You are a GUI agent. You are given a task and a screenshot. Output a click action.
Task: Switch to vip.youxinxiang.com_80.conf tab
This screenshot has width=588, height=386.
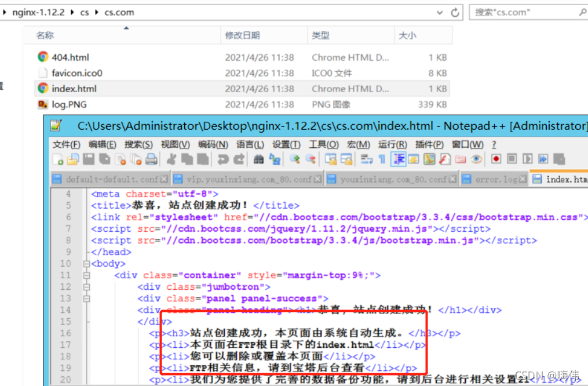(x=247, y=179)
